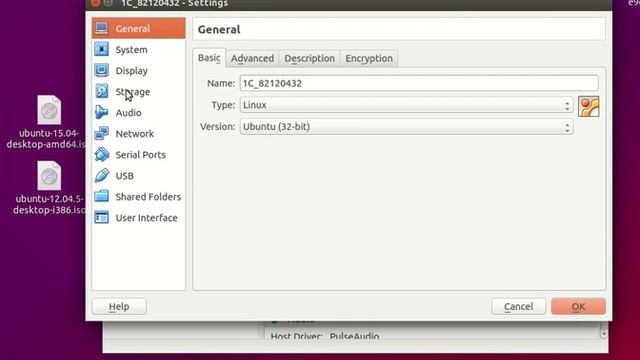The height and width of the screenshot is (360, 640).
Task: Select the General category icon
Action: coord(102,28)
